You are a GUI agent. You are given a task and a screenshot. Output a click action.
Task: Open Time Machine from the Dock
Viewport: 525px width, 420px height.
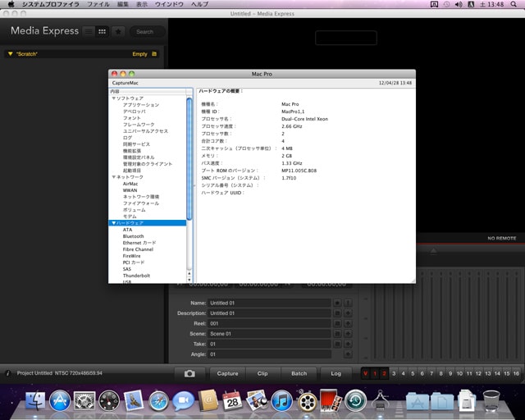pyautogui.click(x=355, y=400)
